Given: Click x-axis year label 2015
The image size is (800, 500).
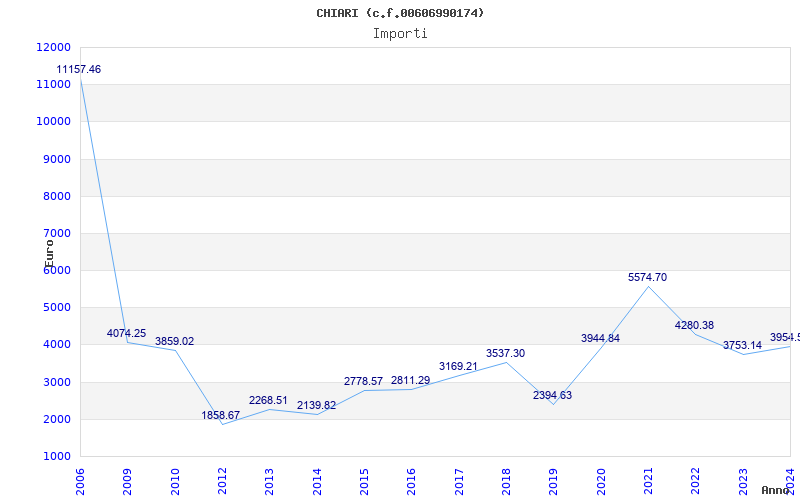Looking at the screenshot, I should click(x=364, y=482).
